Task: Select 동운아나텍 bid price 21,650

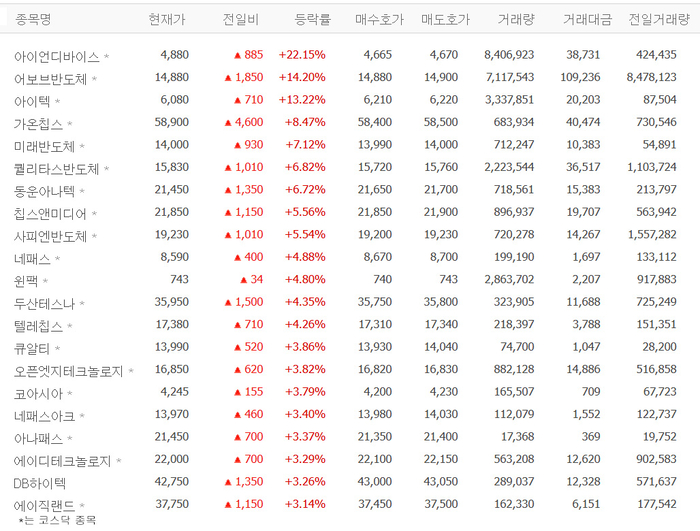Action: [x=375, y=189]
